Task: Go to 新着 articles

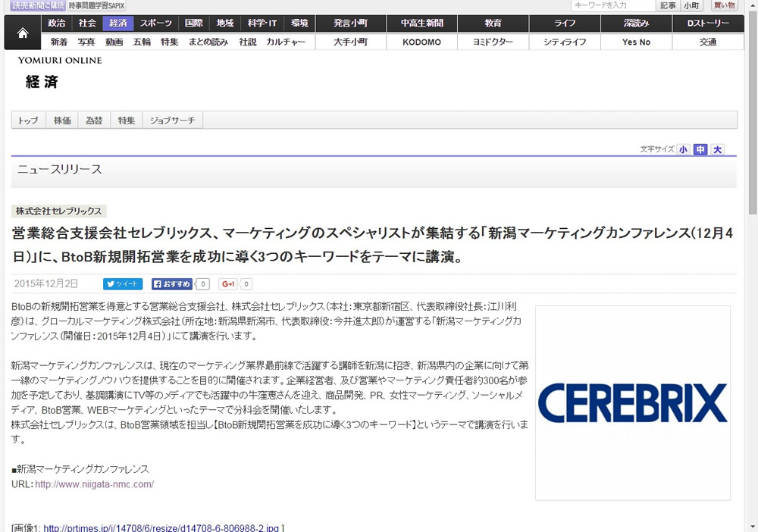Action: click(59, 42)
